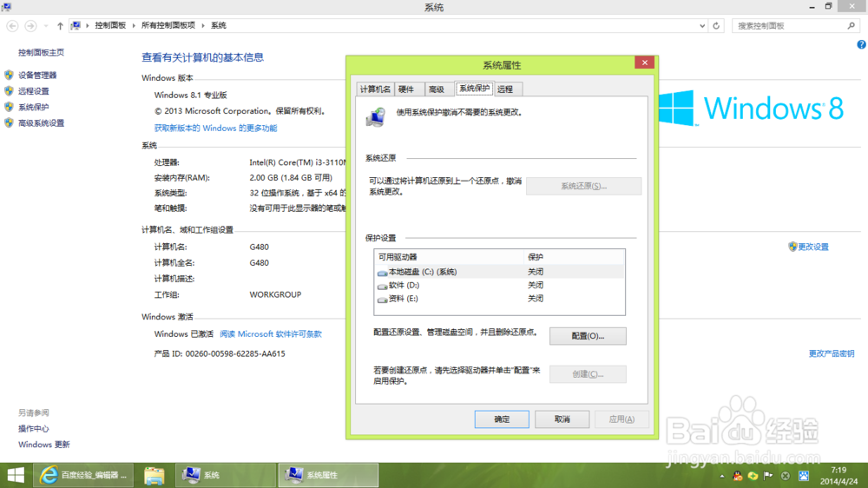Open 操作中心 under 另请参阅
Image resolution: width=868 pixels, height=488 pixels.
(33, 429)
